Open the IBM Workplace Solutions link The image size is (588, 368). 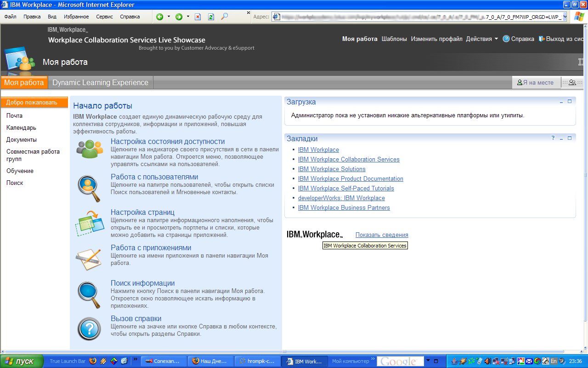pos(332,169)
